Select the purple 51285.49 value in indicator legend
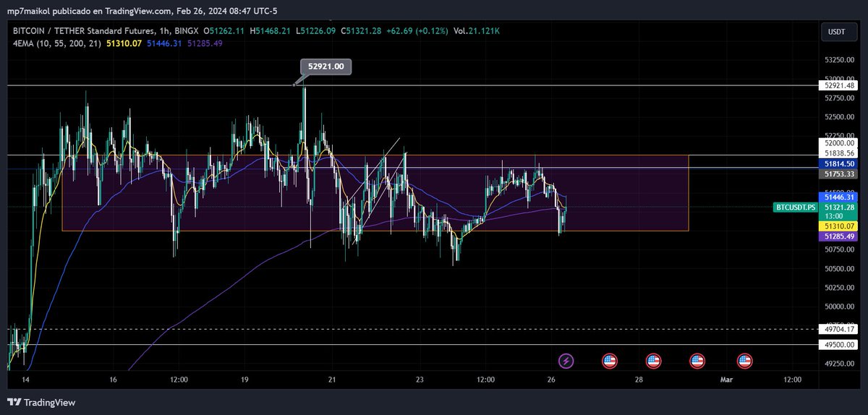 205,43
